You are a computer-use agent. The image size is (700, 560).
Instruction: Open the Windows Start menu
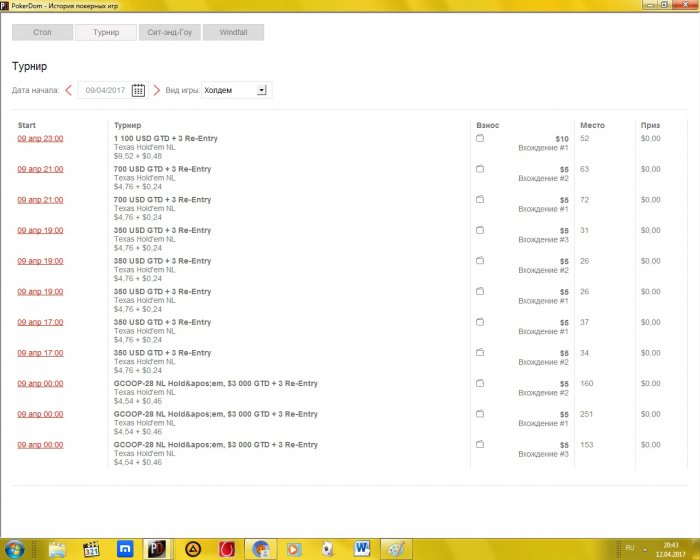14,549
